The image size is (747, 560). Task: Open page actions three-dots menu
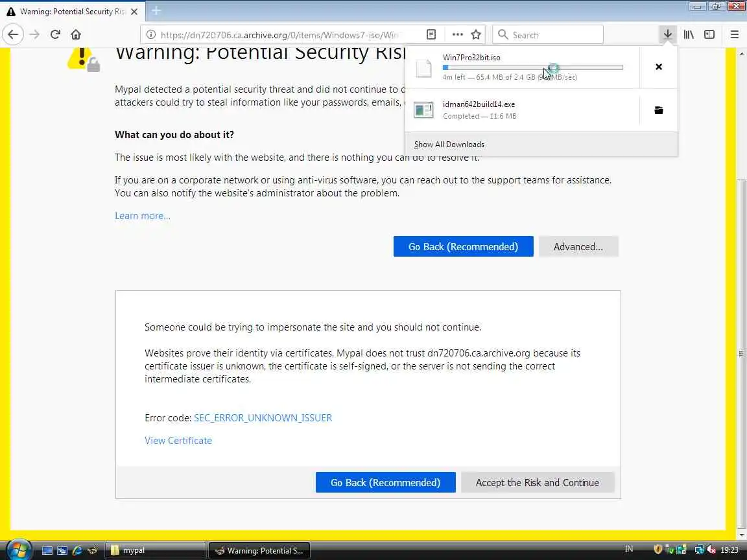click(x=457, y=34)
